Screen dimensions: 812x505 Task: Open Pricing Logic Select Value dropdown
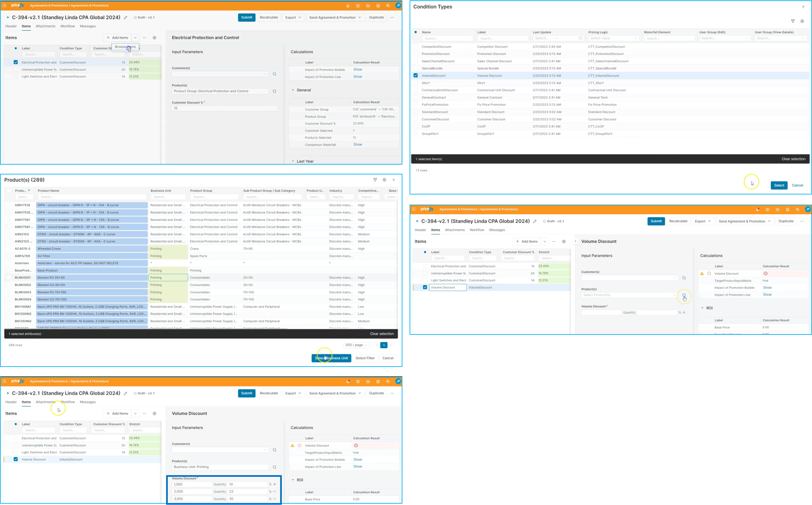click(x=613, y=39)
